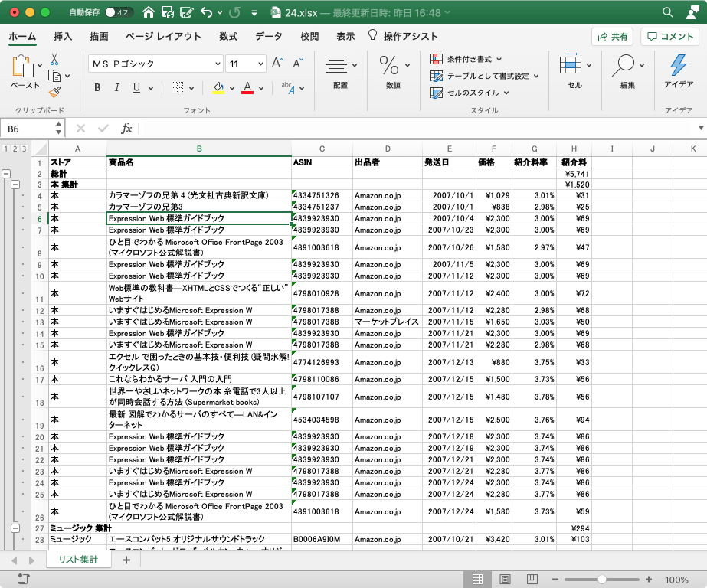The width and height of the screenshot is (707, 588).
Task: Open the font name dropdown MS Pゴシック
Action: click(217, 64)
